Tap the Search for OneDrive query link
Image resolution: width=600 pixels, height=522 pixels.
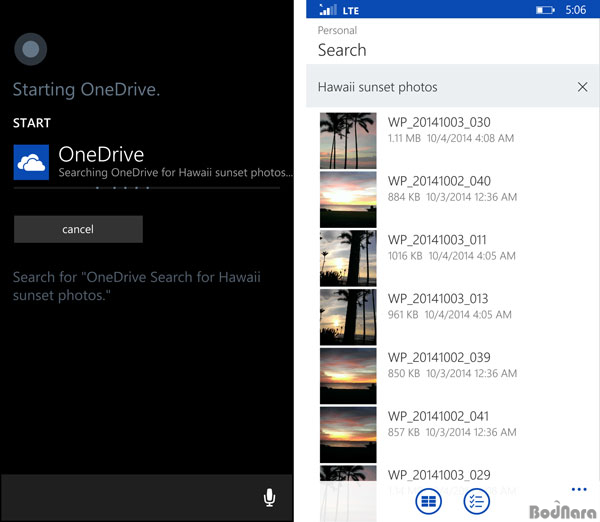137,286
